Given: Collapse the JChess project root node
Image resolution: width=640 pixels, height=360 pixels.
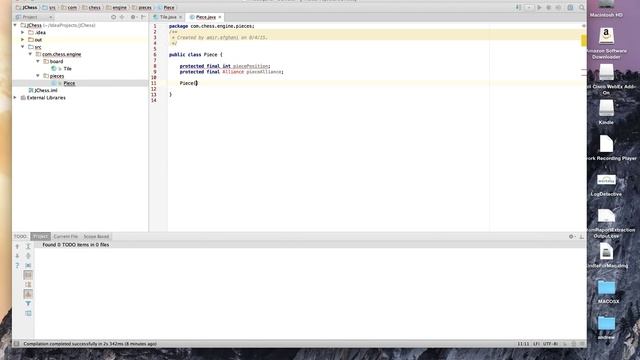Looking at the screenshot, I should (x=16, y=25).
